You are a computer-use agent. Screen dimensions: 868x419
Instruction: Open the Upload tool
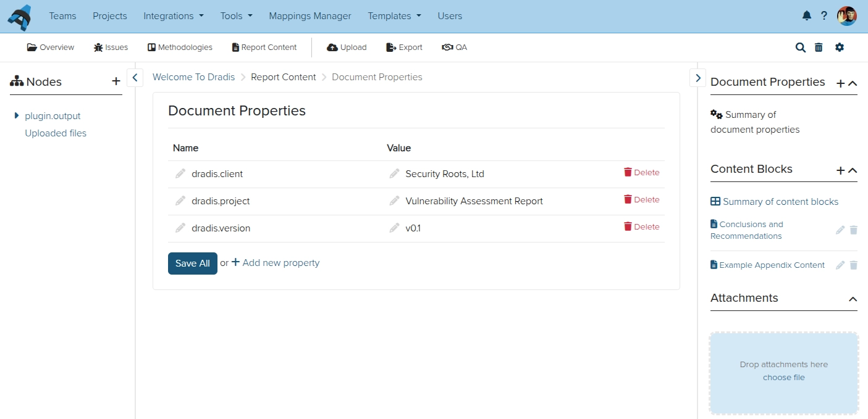point(347,48)
